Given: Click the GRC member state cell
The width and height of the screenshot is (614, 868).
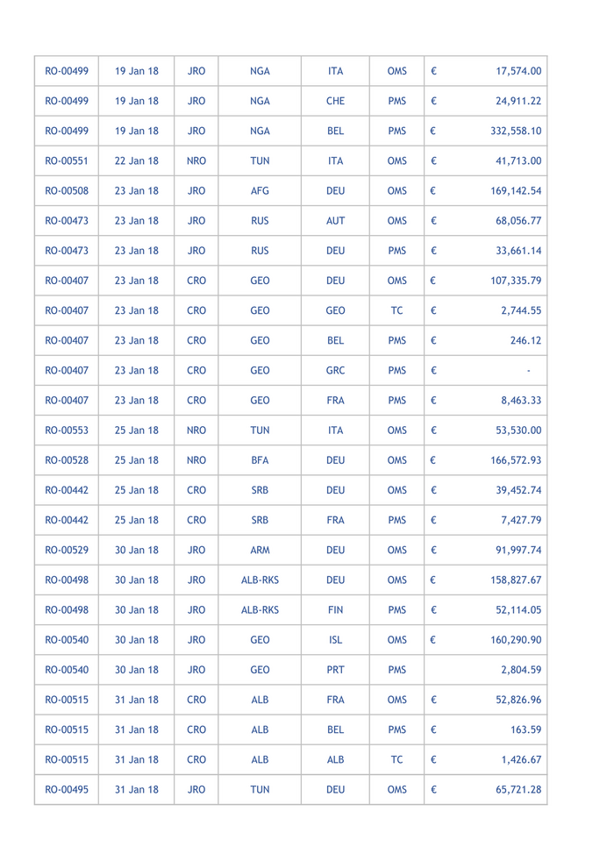Looking at the screenshot, I should point(335,370).
